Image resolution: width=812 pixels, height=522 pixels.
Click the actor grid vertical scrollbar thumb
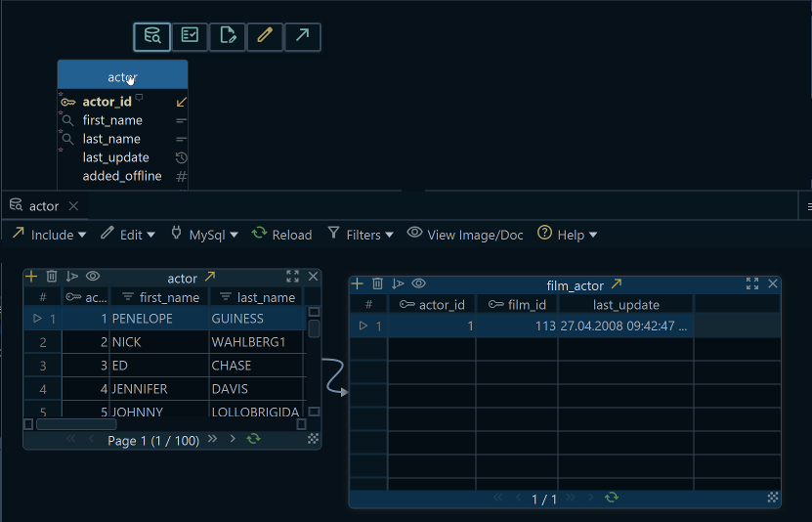[314, 328]
